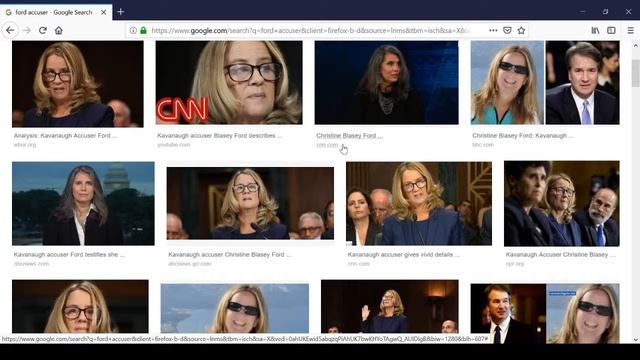Click the scrollbar down arrow
Screen dimensions: 640x360
tap(636, 339)
